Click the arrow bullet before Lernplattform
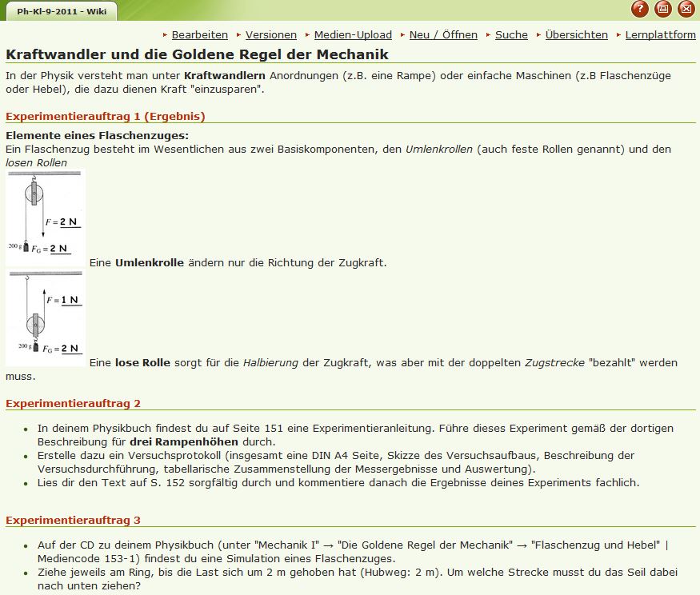The image size is (700, 595). (618, 35)
